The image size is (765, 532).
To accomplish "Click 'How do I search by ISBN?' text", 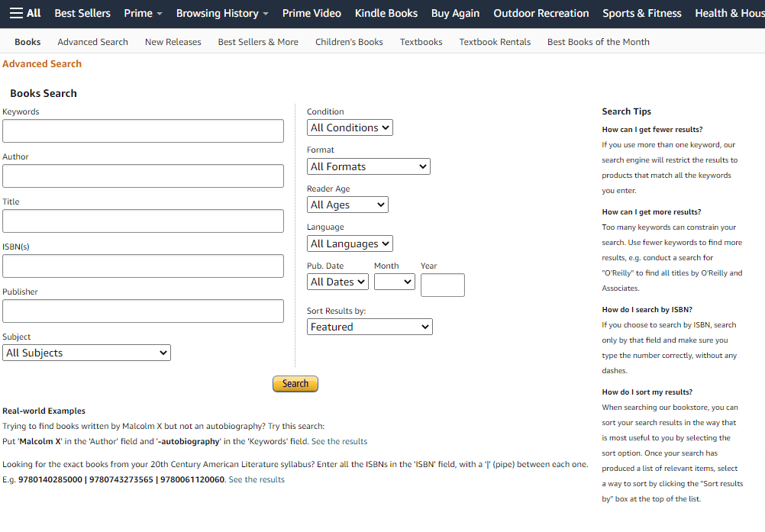I will click(x=647, y=310).
